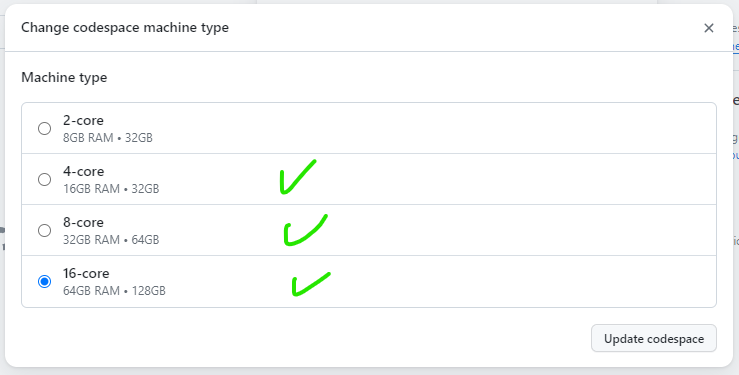This screenshot has height=375, width=739.
Task: Click the green checkmark beside 4-core
Action: pos(298,177)
